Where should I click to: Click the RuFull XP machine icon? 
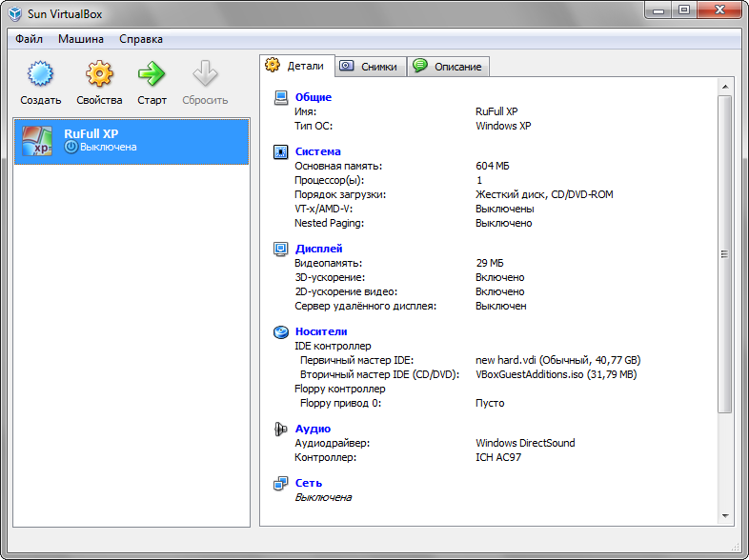(x=37, y=140)
